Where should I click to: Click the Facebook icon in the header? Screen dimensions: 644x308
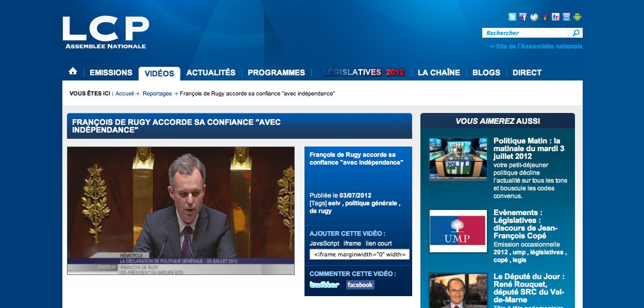pyautogui.click(x=523, y=17)
